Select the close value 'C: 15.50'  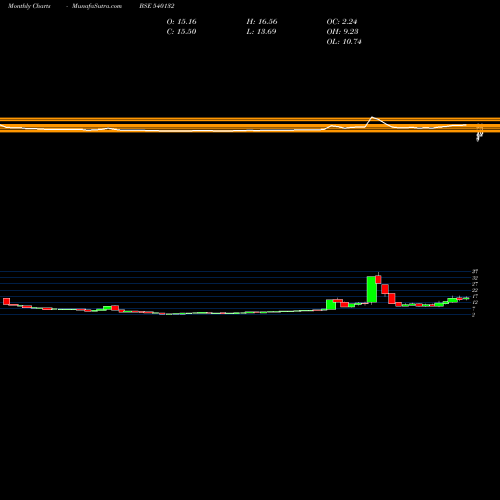(181, 32)
